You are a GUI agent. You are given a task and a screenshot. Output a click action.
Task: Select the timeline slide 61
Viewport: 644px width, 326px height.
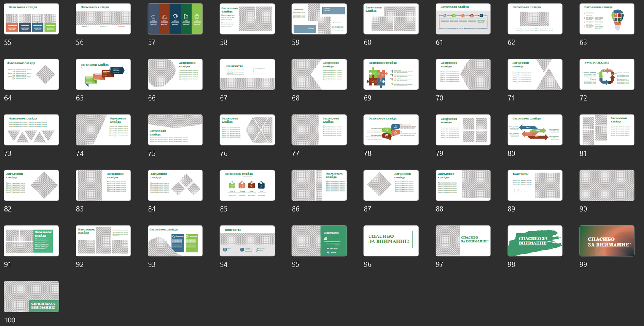(463, 19)
